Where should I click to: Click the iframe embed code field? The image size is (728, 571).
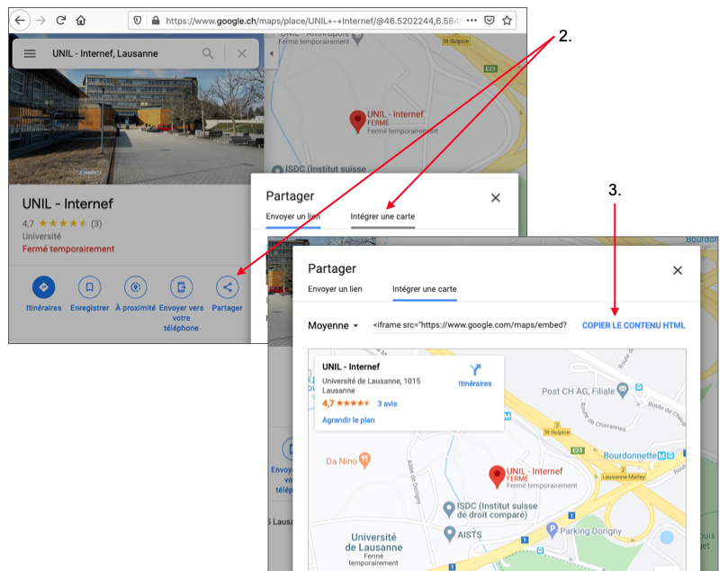pos(470,326)
